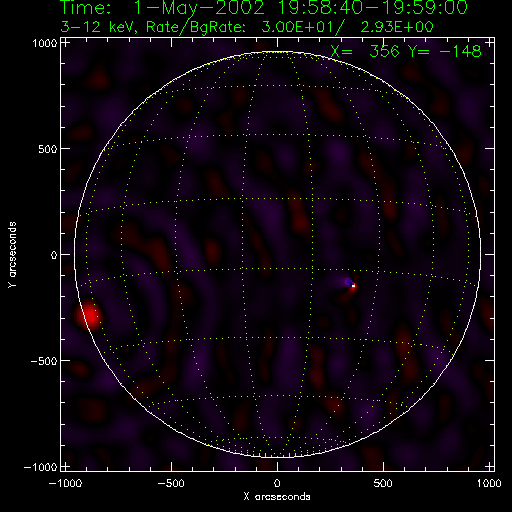Click the -500 tick label on the Y axis
This screenshot has height=512, width=512.
pyautogui.click(x=44, y=361)
